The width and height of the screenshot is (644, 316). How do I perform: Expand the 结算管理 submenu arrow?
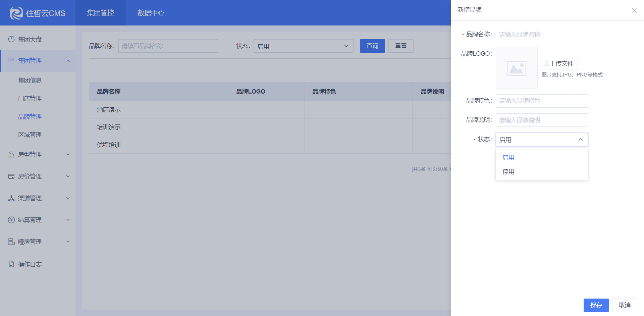[68, 220]
